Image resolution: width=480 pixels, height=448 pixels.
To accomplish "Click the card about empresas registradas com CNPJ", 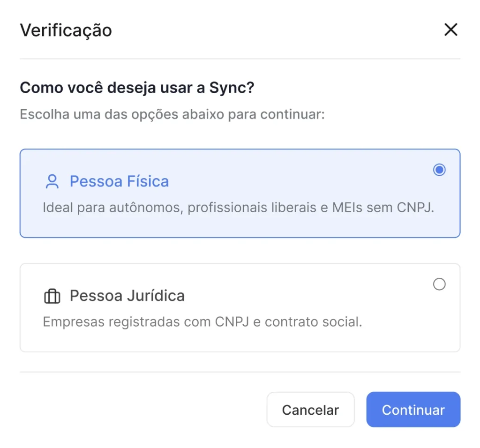I will click(x=240, y=307).
